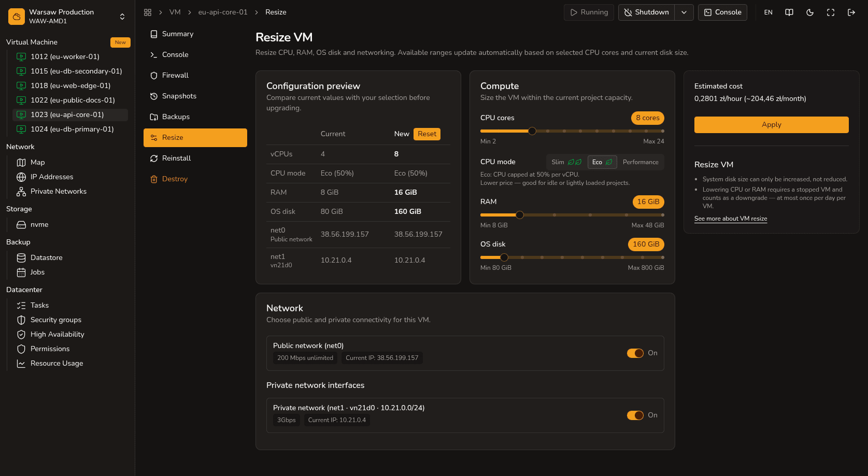The image size is (868, 476).
Task: Click the Running button
Action: point(589,12)
